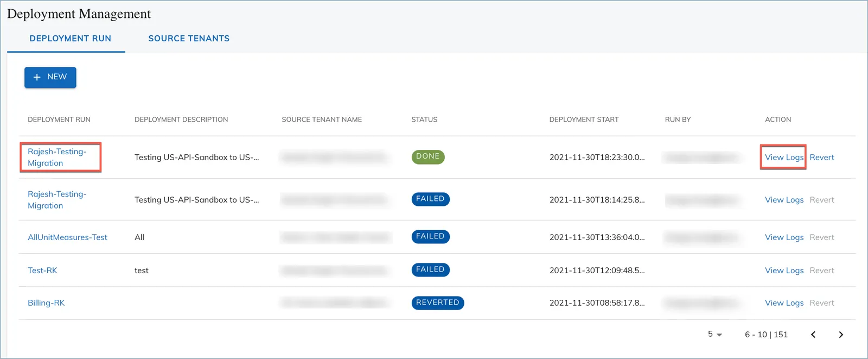Click the Deployment Run column header
Screen dimensions: 868x359
coord(59,119)
